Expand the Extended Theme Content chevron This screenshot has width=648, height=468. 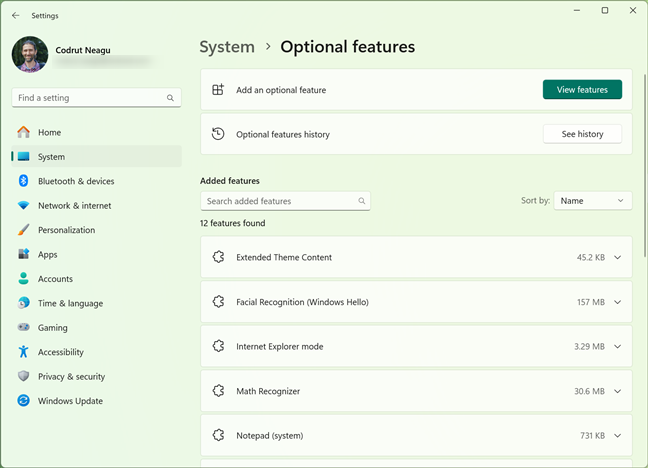click(x=617, y=257)
